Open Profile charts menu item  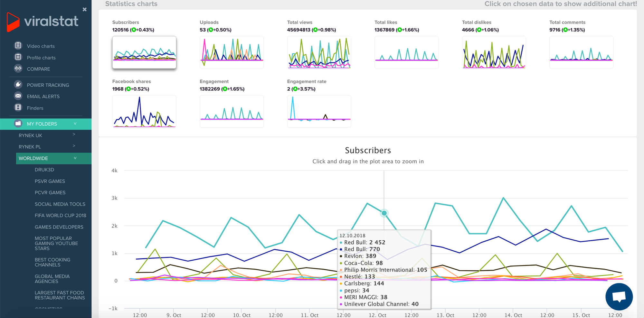(41, 58)
